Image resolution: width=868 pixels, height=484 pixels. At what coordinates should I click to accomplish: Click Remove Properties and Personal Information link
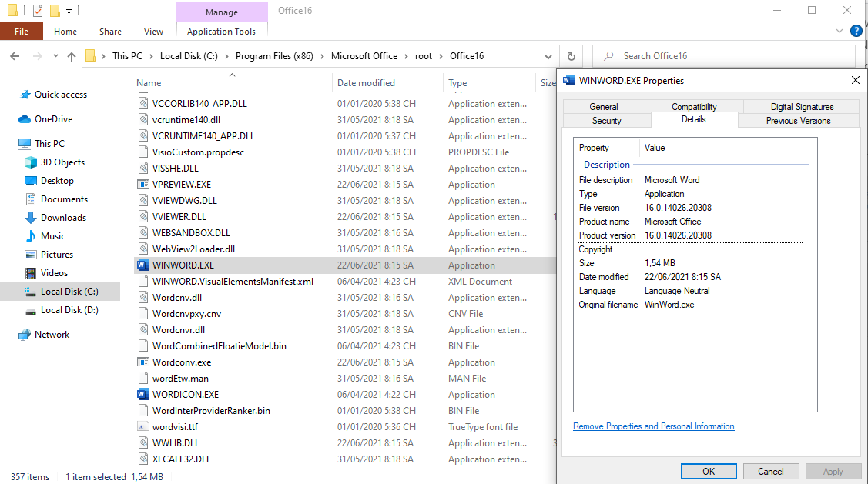[653, 426]
